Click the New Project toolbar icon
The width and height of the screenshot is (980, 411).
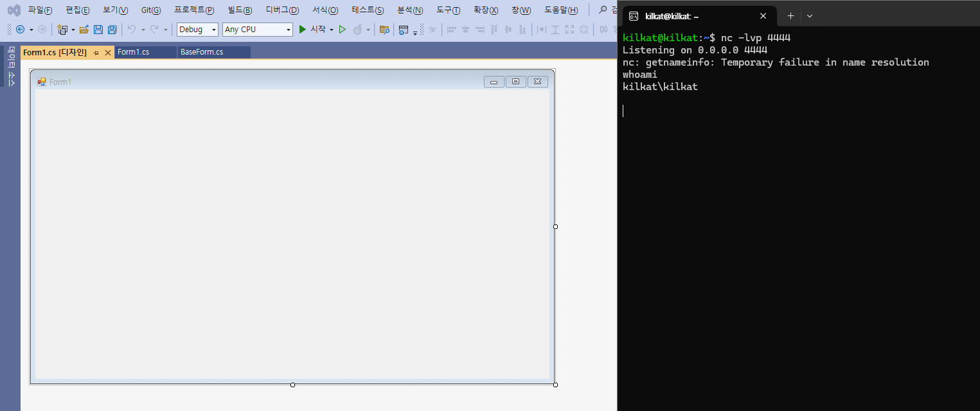tap(62, 30)
